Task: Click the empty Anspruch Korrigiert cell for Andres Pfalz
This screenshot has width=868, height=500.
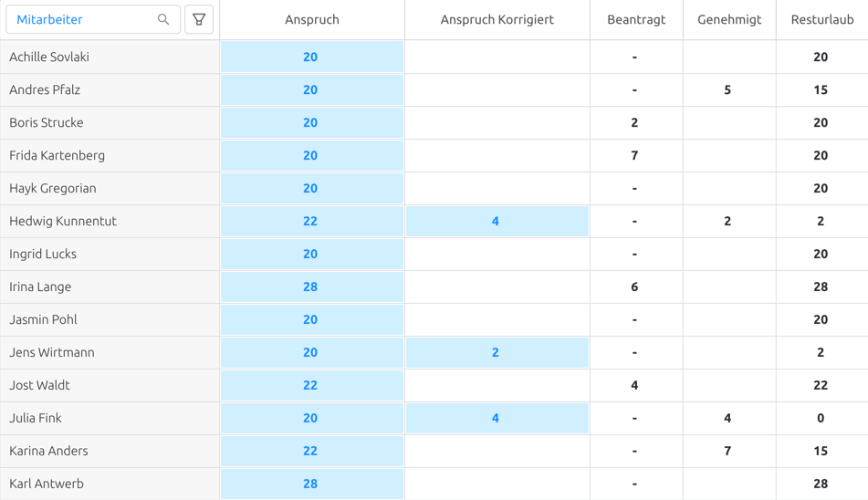Action: click(x=497, y=89)
